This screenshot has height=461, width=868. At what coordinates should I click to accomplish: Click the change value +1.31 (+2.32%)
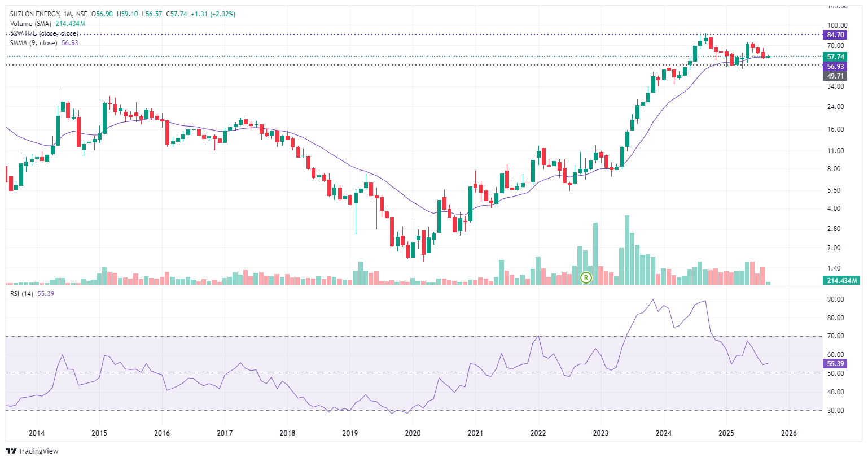tap(213, 14)
